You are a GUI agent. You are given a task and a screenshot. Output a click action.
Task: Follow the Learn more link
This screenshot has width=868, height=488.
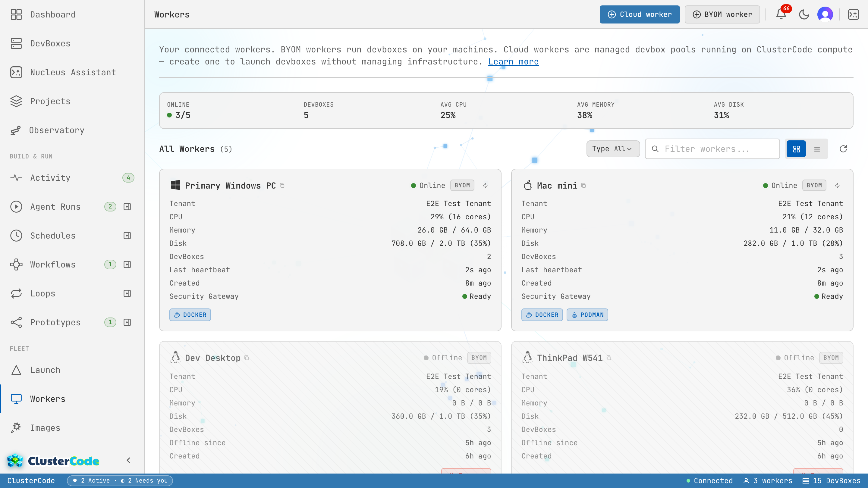(x=513, y=62)
